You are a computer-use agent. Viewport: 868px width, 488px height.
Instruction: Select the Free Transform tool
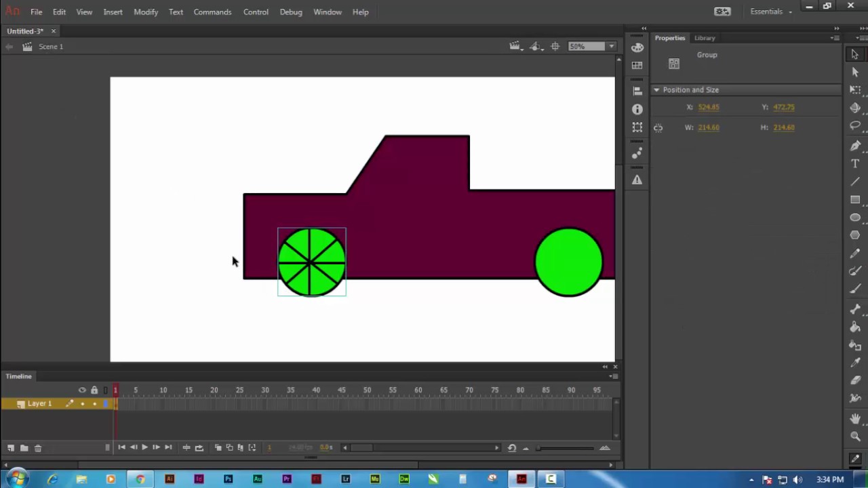pos(855,90)
